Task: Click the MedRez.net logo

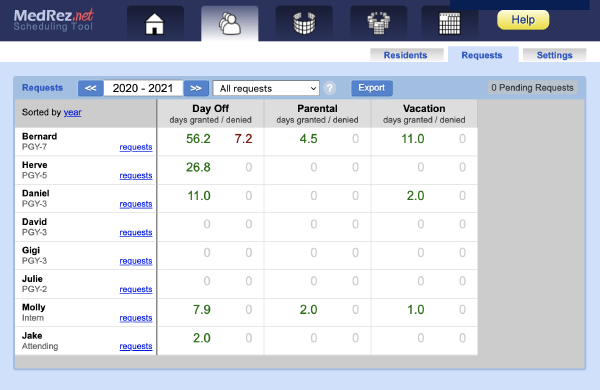Action: point(54,20)
